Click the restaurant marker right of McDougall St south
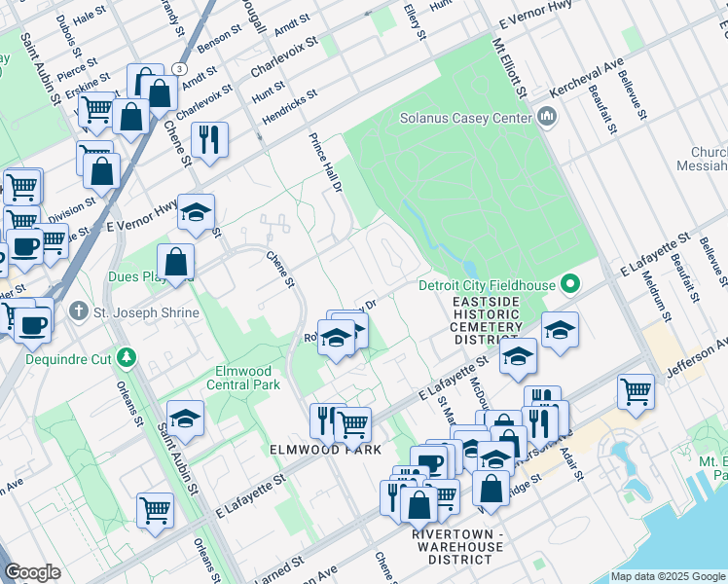The width and height of the screenshot is (728, 584). (x=540, y=426)
